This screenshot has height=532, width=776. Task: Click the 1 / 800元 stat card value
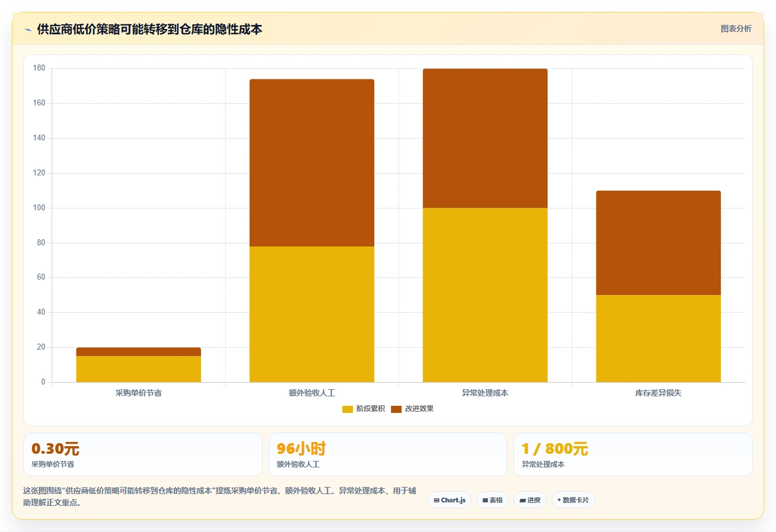pos(555,448)
